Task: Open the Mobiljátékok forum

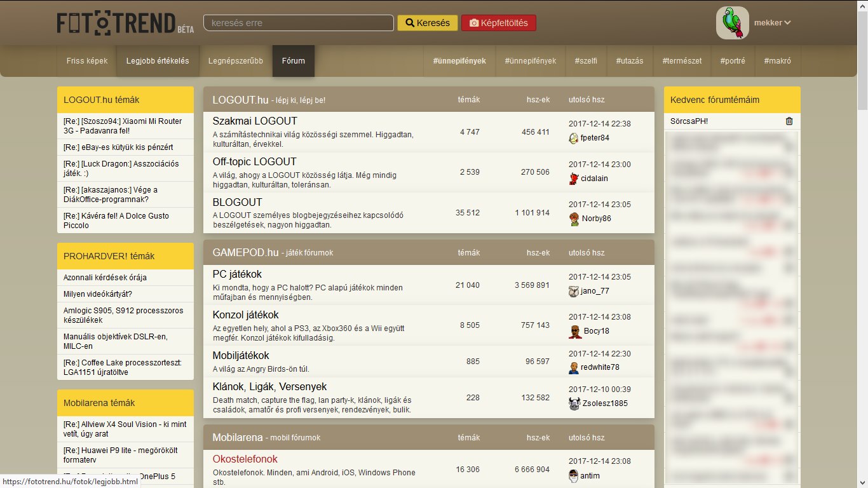Action: 241,355
